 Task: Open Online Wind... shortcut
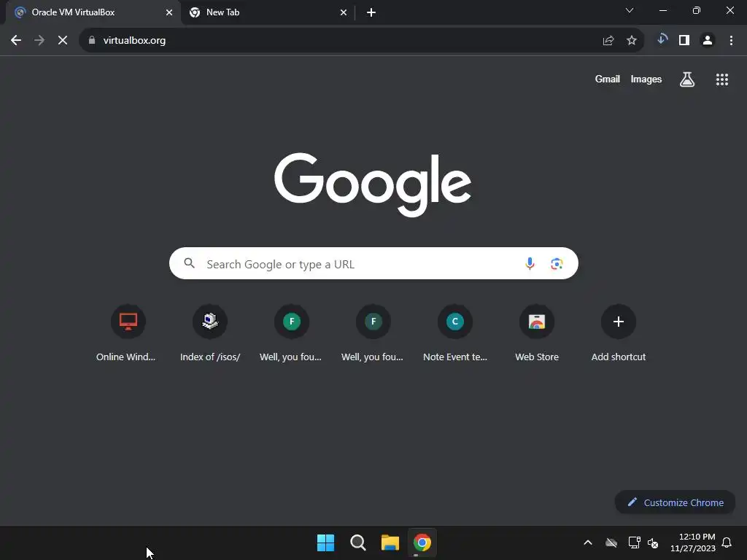click(127, 332)
